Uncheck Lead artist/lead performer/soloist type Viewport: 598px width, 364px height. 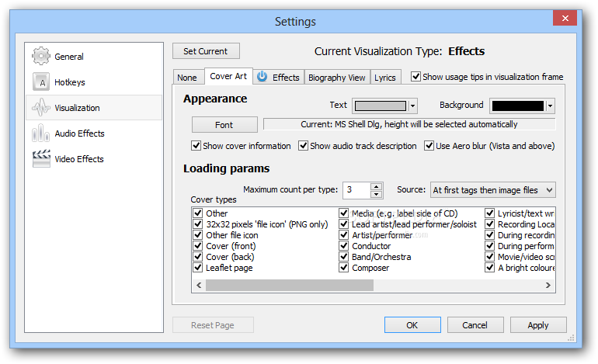(343, 224)
